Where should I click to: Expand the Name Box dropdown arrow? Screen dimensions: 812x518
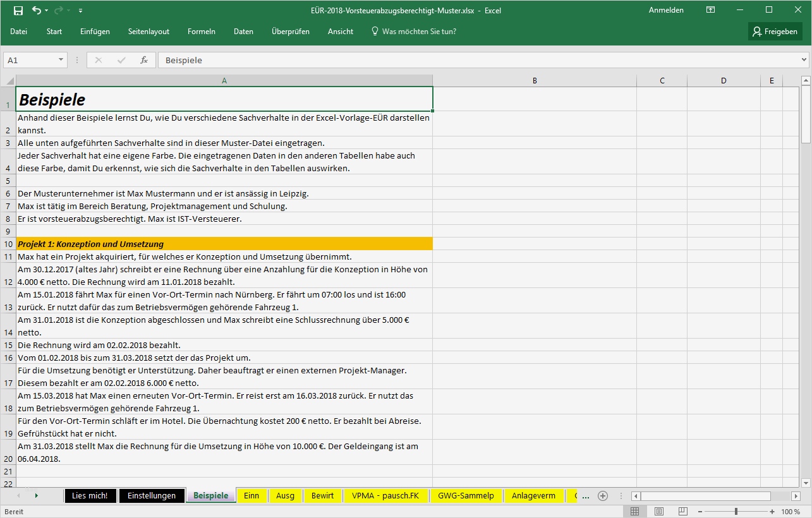coord(61,60)
